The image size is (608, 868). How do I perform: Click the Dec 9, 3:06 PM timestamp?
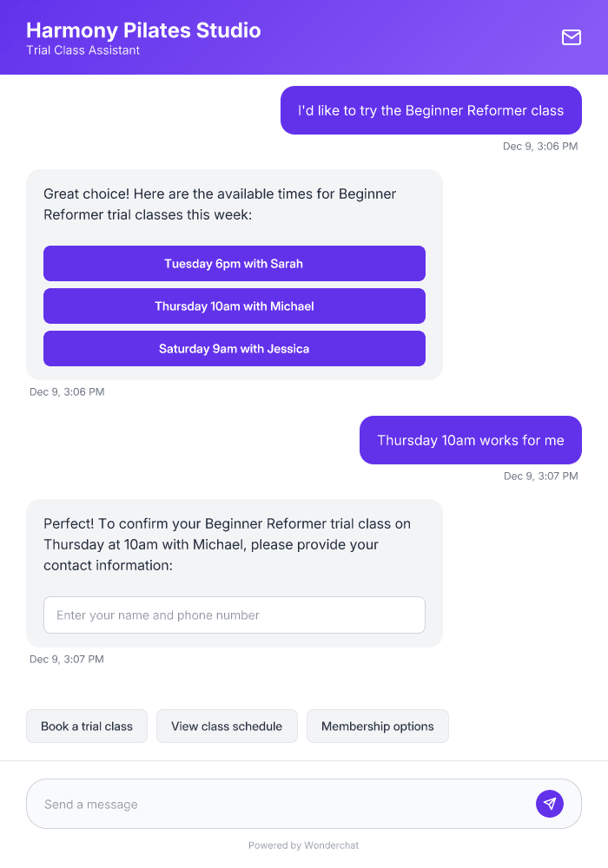coord(68,391)
